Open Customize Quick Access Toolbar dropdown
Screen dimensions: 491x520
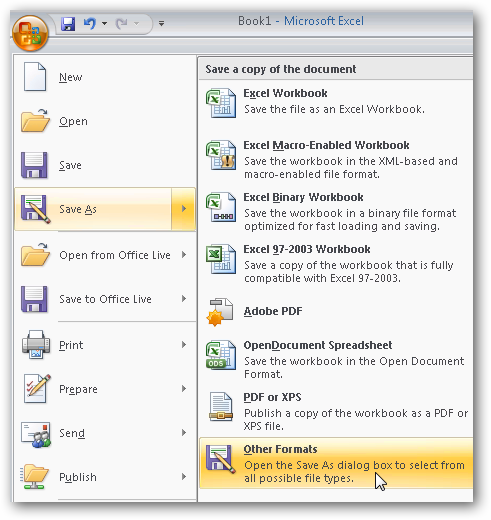161,24
